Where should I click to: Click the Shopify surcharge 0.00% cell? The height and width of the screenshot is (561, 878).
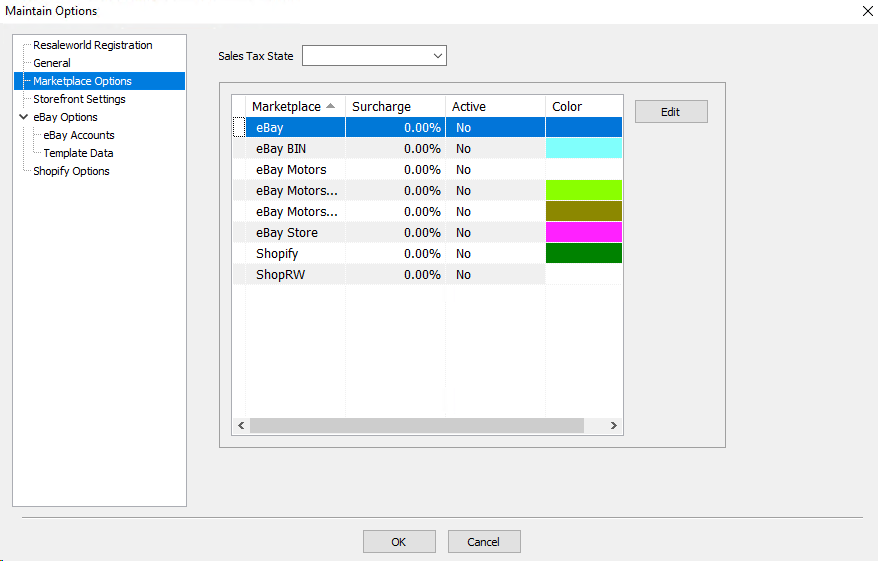click(x=395, y=254)
